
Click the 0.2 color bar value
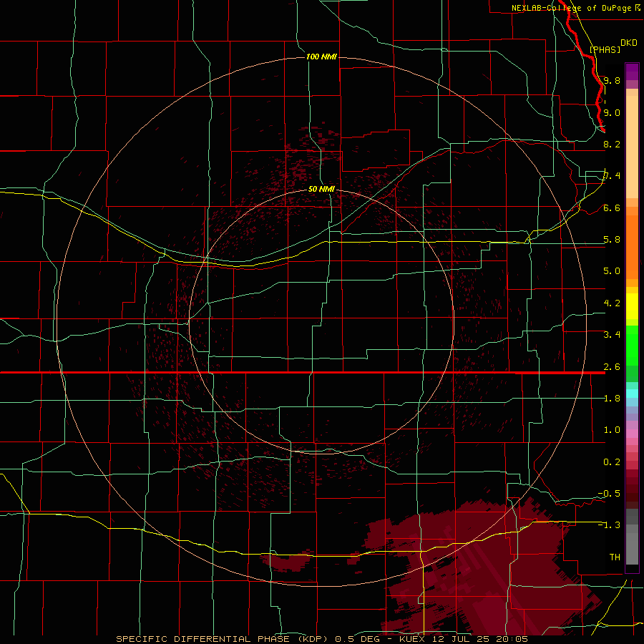[612, 462]
